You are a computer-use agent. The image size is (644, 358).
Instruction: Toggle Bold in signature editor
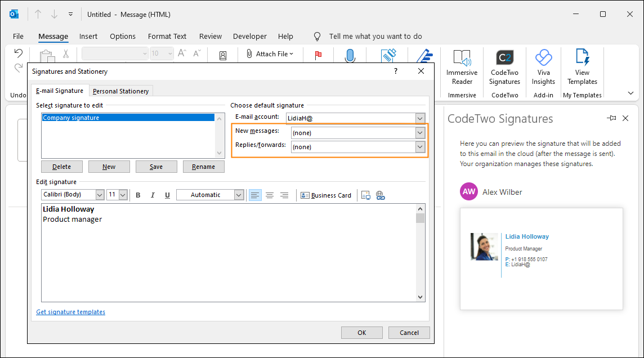pos(138,195)
